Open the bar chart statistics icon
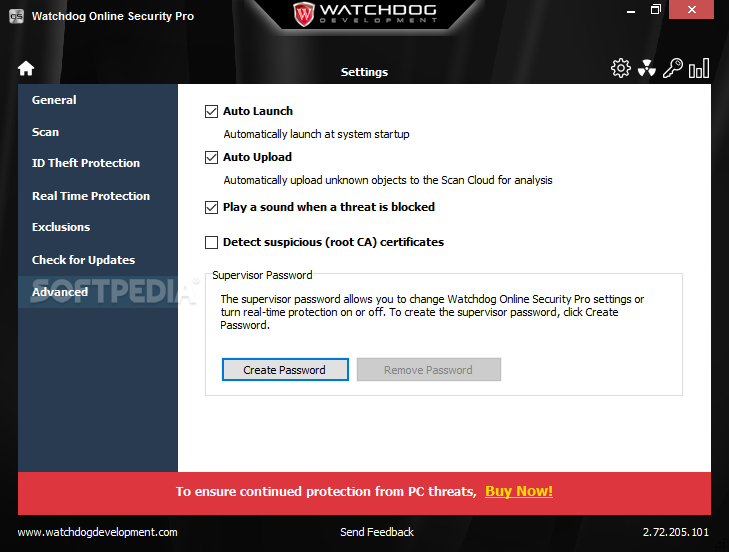Viewport: 729px width, 552px height. [x=699, y=68]
